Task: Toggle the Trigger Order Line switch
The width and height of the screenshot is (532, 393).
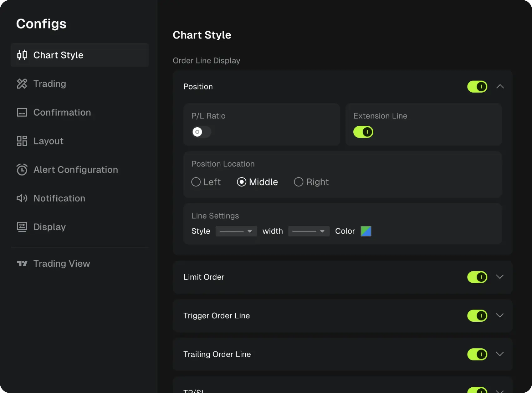Action: pos(477,316)
